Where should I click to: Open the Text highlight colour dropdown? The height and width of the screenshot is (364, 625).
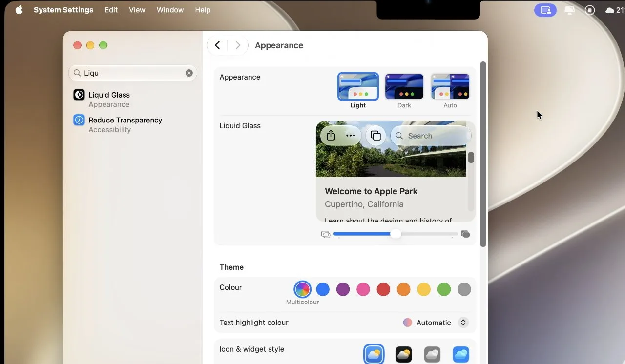(x=436, y=323)
